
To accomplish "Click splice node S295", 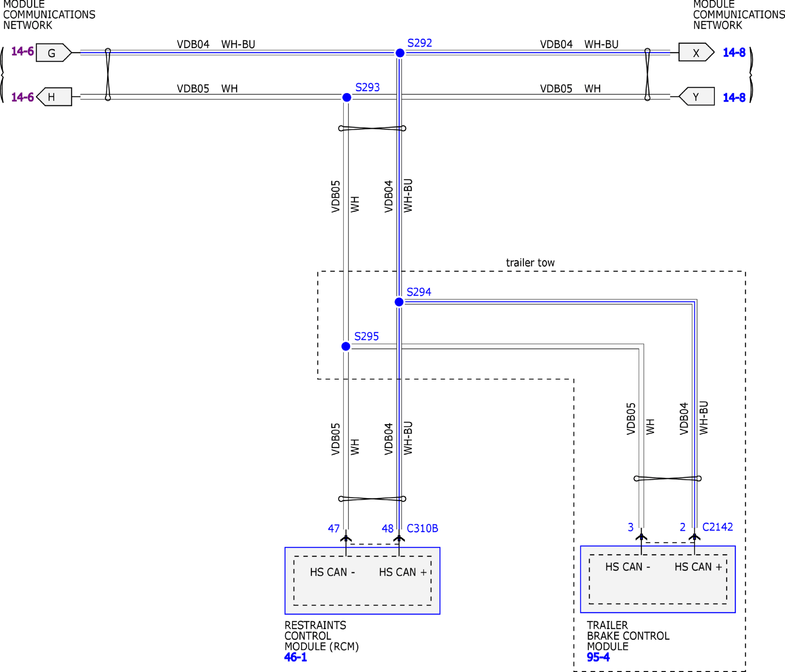I will point(346,346).
